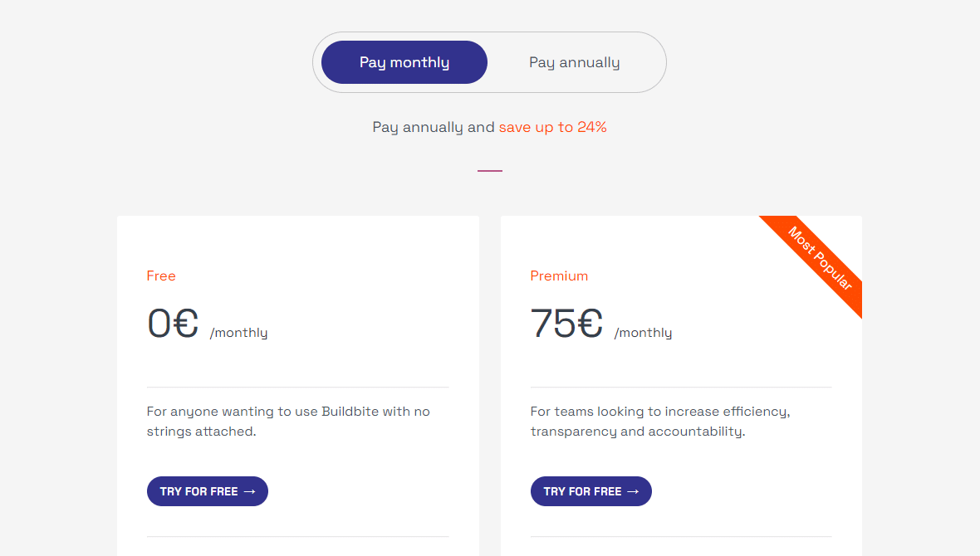Click the Premium plan description about teams

[660, 422]
